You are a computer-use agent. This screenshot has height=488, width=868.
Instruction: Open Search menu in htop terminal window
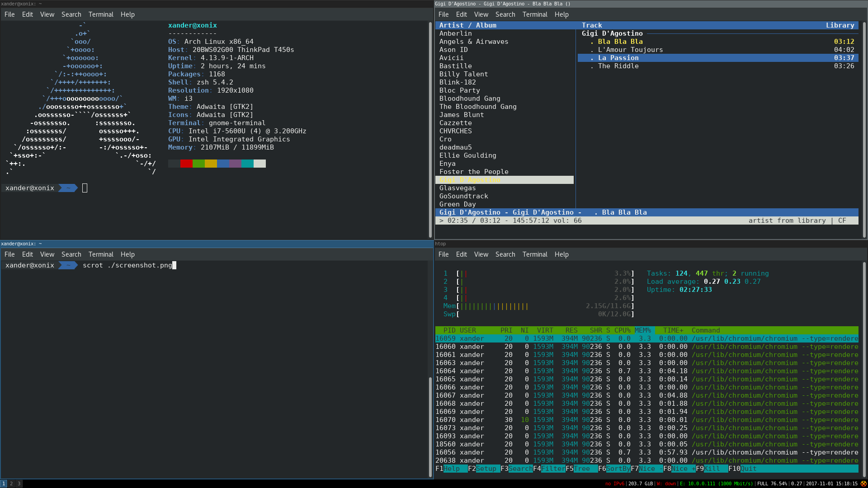tap(505, 254)
